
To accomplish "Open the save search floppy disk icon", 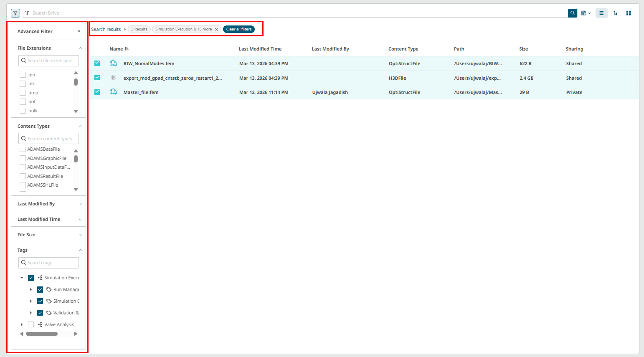I will tap(584, 13).
